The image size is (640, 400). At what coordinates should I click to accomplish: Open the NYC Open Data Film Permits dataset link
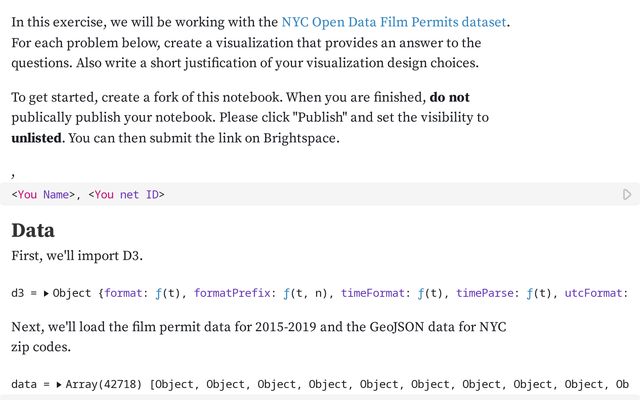[x=394, y=22]
